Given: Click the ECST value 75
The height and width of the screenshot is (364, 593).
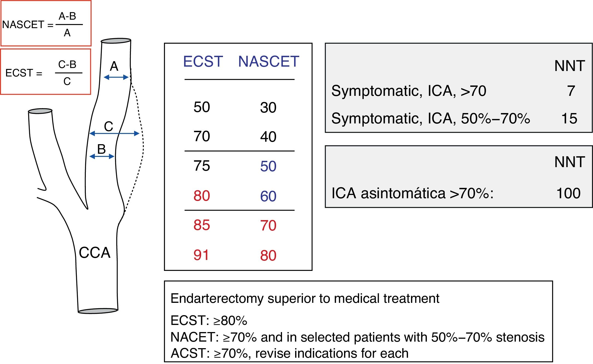Looking at the screenshot, I should (202, 166).
